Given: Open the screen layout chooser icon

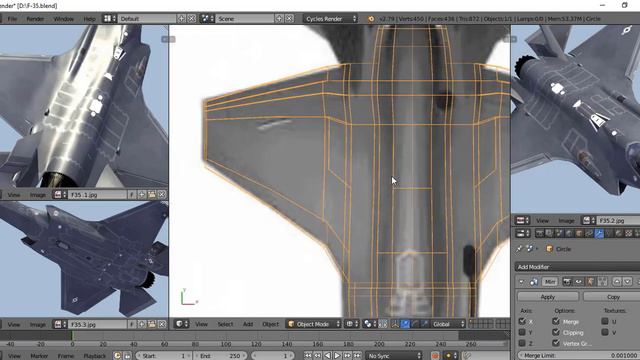Looking at the screenshot, I should pos(109,18).
